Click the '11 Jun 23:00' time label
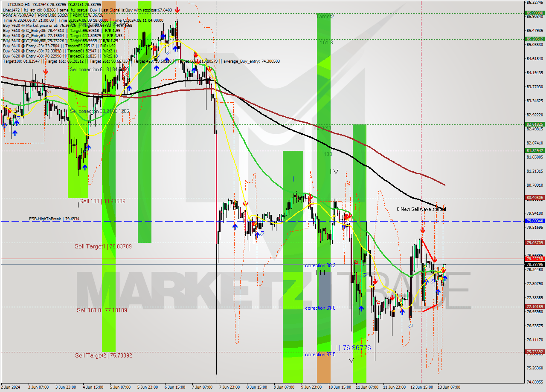Screen dimensions: 546x392 394,387
